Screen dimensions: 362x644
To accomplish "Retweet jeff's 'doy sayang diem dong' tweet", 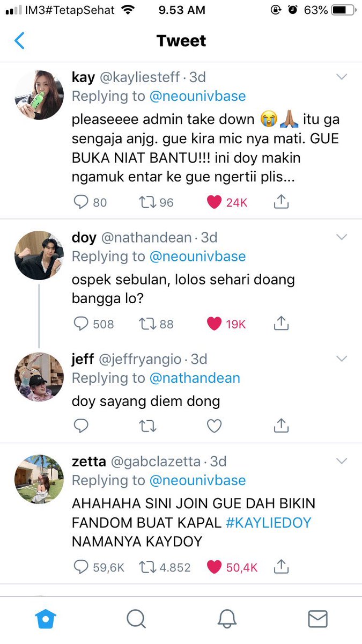I will coord(147,426).
